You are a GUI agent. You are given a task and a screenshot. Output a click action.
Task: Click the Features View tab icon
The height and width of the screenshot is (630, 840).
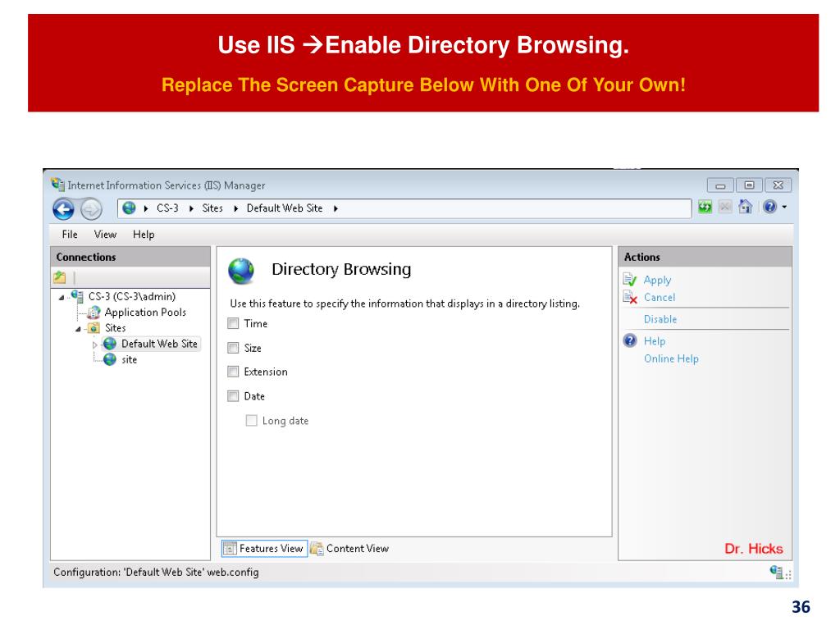pos(230,549)
